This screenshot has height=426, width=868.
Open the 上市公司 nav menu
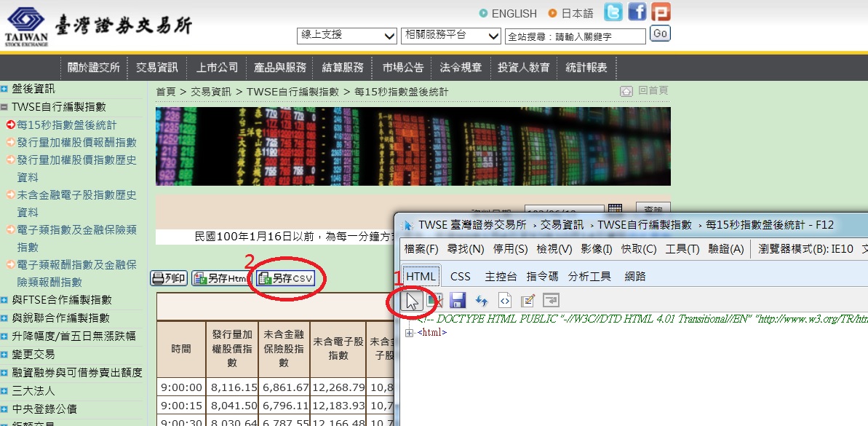tap(217, 68)
